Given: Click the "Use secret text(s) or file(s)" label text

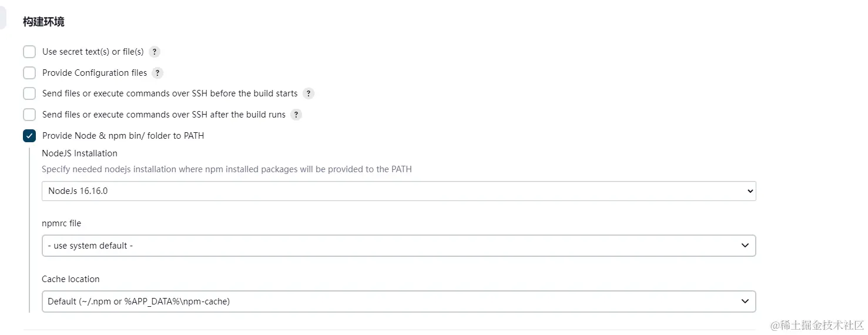Looking at the screenshot, I should point(93,52).
